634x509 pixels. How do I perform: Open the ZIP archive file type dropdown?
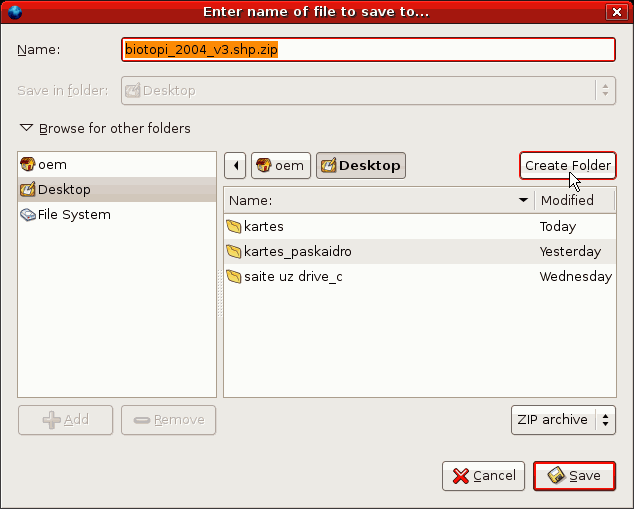(563, 420)
